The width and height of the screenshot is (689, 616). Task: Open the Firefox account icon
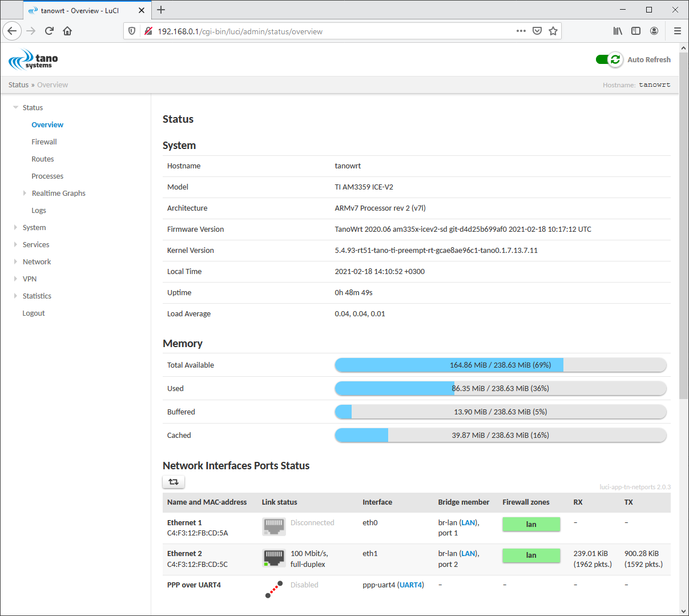tap(654, 31)
